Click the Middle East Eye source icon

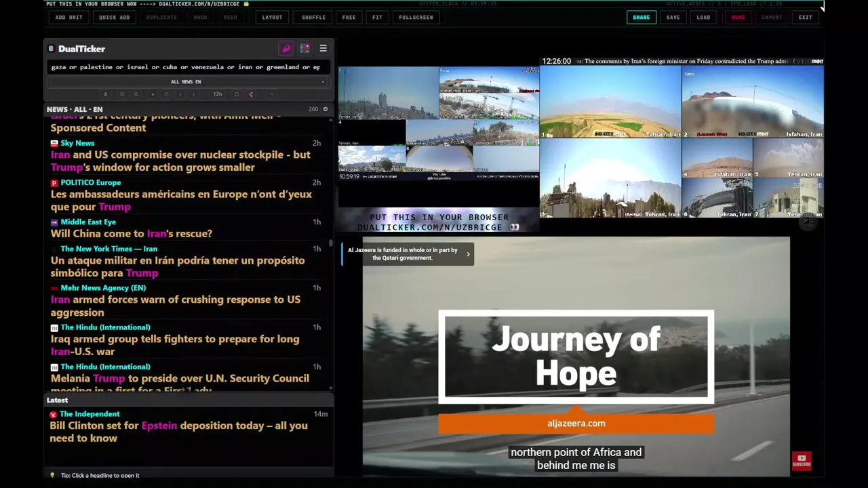pyautogui.click(x=54, y=222)
